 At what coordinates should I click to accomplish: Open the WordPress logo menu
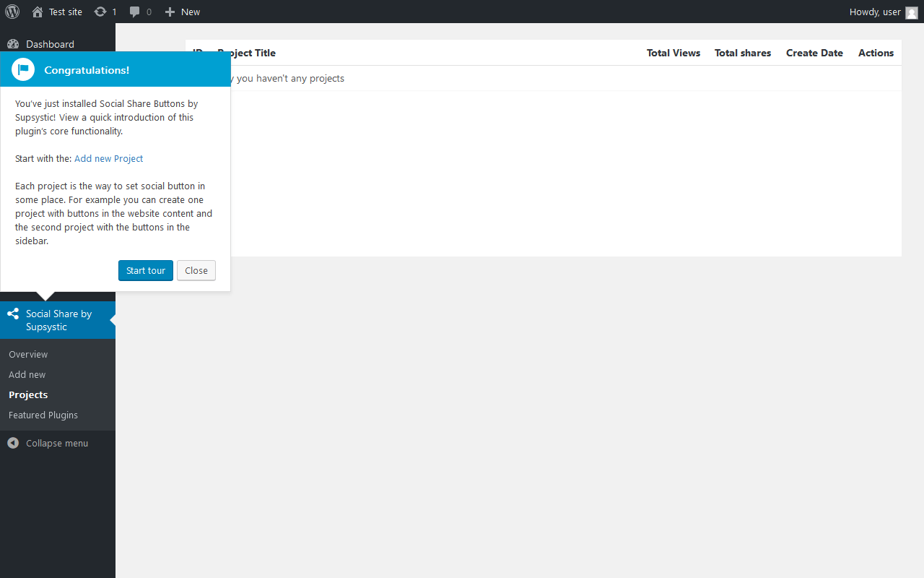[x=12, y=12]
